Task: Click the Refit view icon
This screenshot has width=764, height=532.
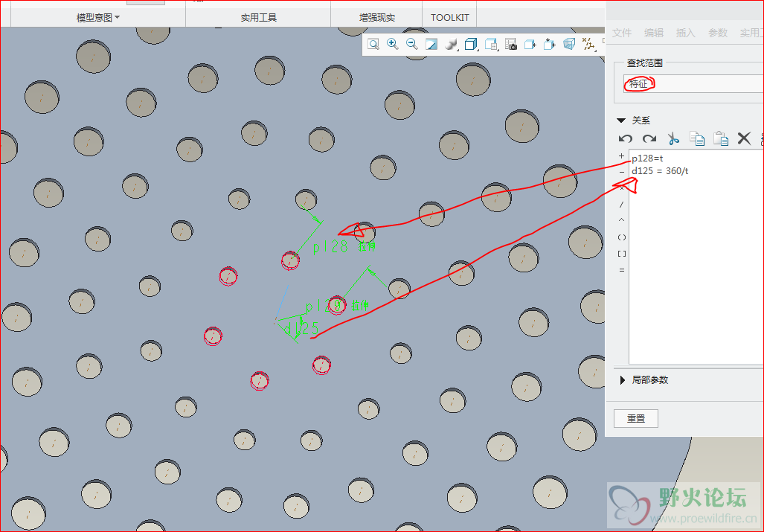Action: tap(373, 45)
